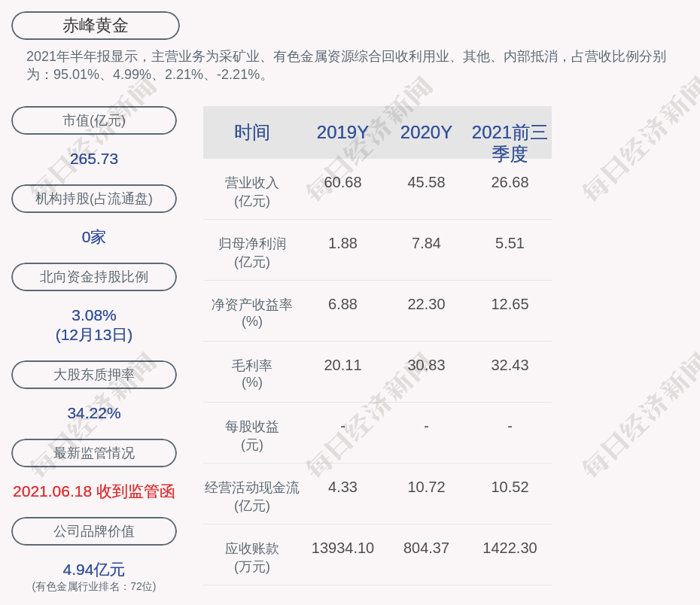Select the 北向资金持股比例 label
The height and width of the screenshot is (605, 700).
click(x=94, y=277)
